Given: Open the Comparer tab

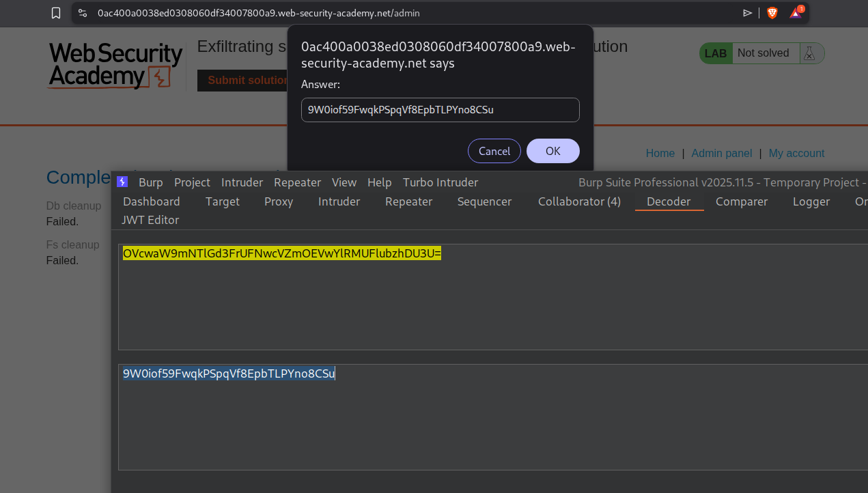Looking at the screenshot, I should coord(742,201).
